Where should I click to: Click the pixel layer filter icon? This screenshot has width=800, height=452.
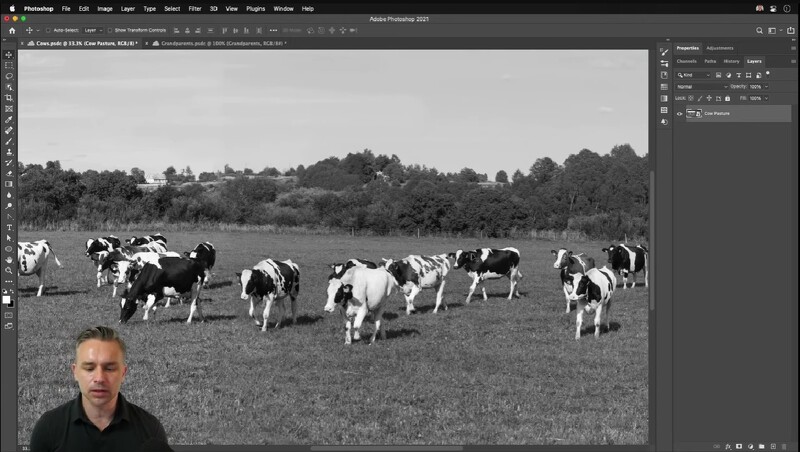[719, 75]
